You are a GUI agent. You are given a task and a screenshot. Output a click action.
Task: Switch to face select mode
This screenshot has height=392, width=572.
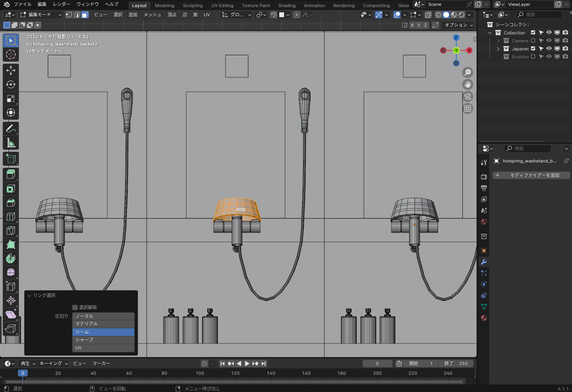pos(85,15)
